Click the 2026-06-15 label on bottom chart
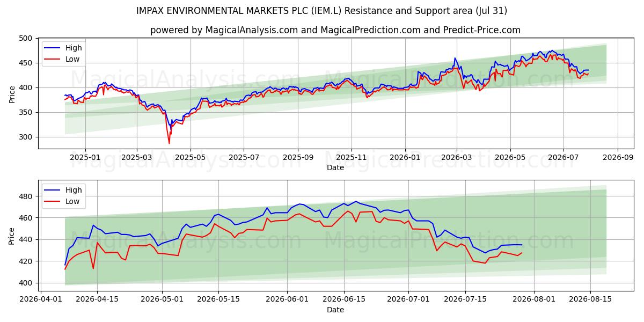The image size is (644, 322). [x=343, y=299]
